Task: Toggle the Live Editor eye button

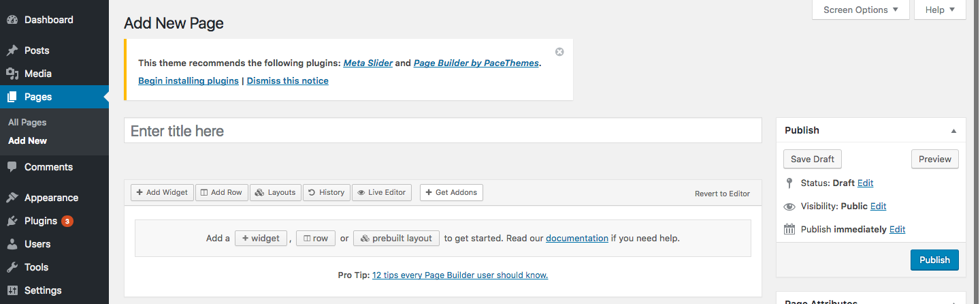Action: (x=382, y=193)
